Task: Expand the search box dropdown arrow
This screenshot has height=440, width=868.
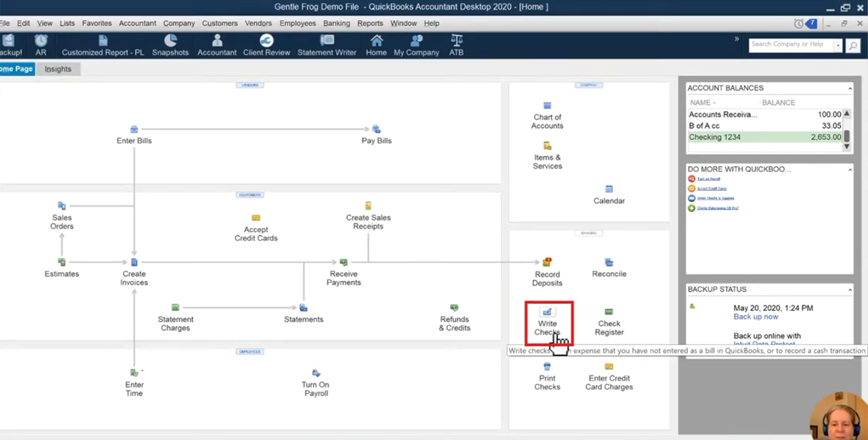Action: click(838, 45)
